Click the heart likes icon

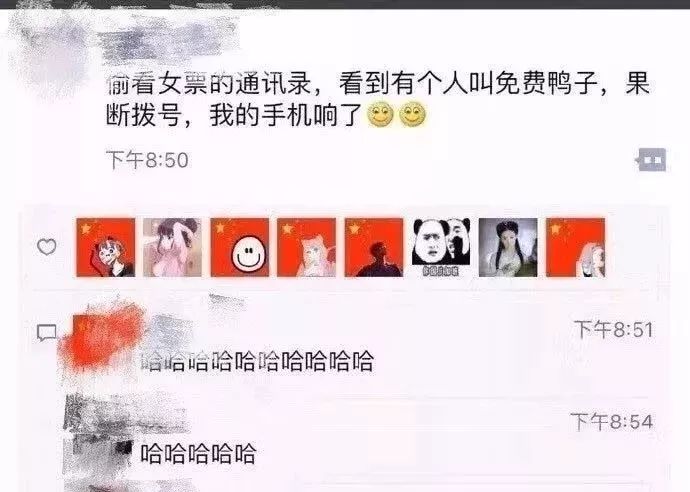(x=47, y=247)
